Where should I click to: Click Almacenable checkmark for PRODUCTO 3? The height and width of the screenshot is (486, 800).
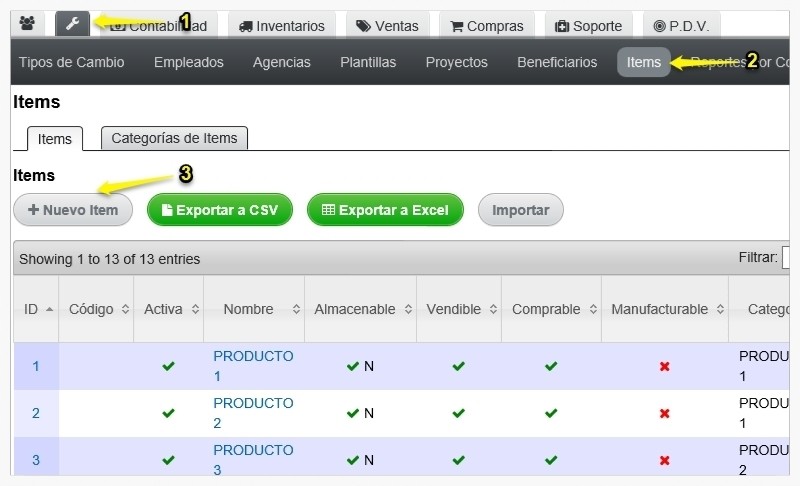click(x=353, y=460)
